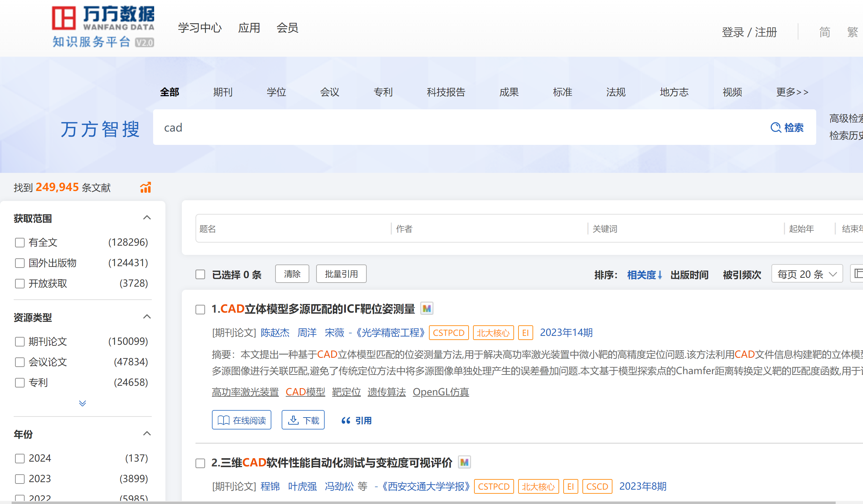Click into the cad search input

pos(459,127)
